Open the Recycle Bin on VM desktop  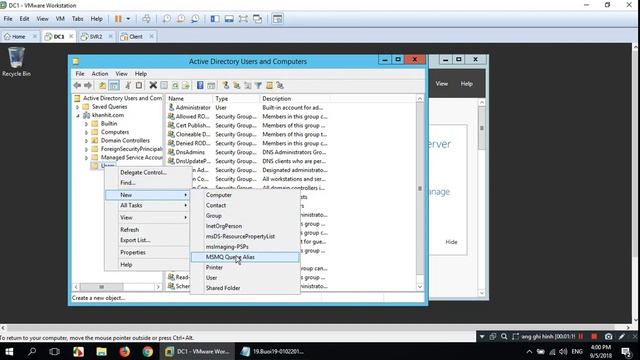[16, 62]
